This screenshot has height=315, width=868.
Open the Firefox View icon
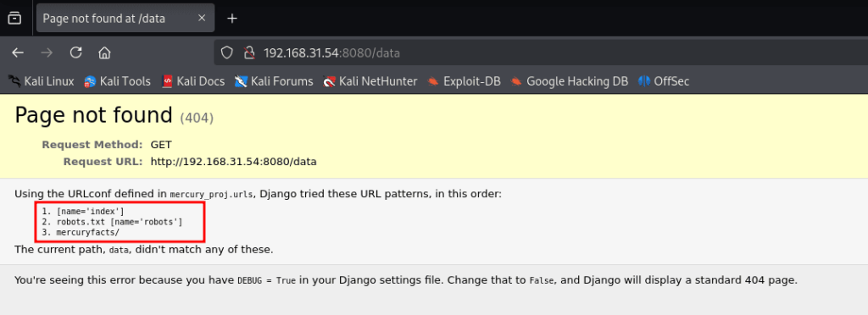[15, 19]
